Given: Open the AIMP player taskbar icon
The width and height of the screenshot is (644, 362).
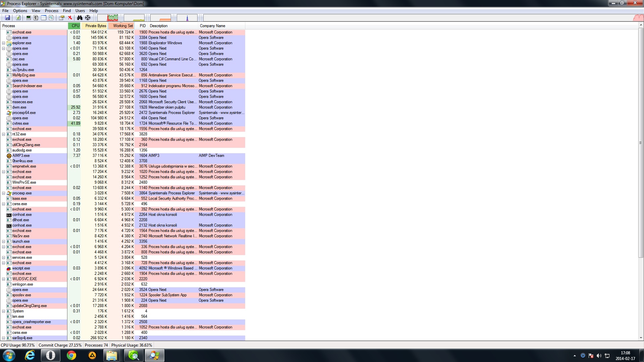Looking at the screenshot, I should (x=92, y=355).
